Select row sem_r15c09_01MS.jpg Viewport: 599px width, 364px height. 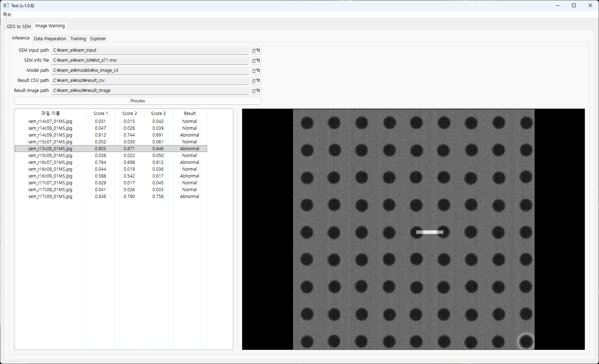[x=111, y=156]
